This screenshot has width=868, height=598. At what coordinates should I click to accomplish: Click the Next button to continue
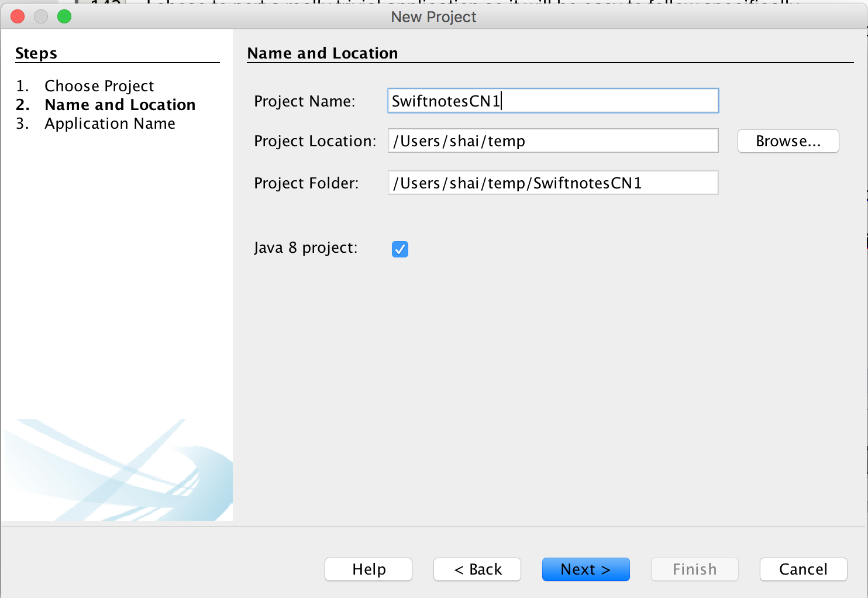click(x=585, y=569)
